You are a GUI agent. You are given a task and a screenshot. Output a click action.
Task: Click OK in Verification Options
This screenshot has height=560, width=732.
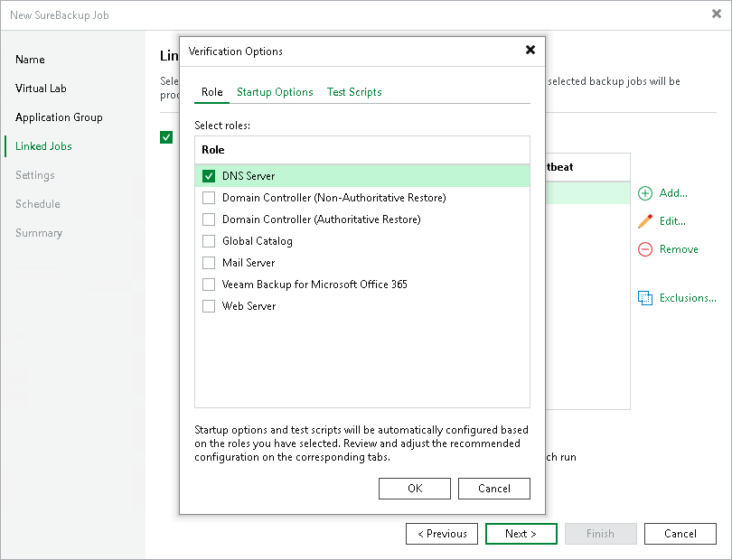click(415, 489)
